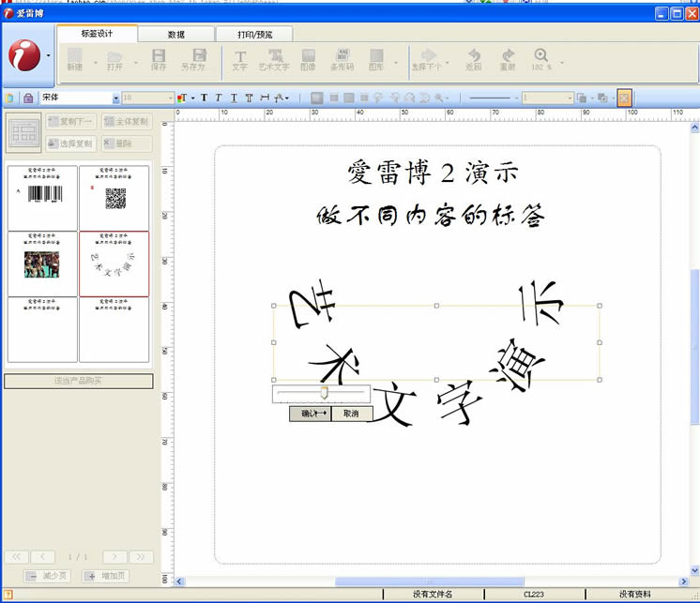Image resolution: width=700 pixels, height=603 pixels.
Task: Click the 全体复制 button
Action: (127, 121)
